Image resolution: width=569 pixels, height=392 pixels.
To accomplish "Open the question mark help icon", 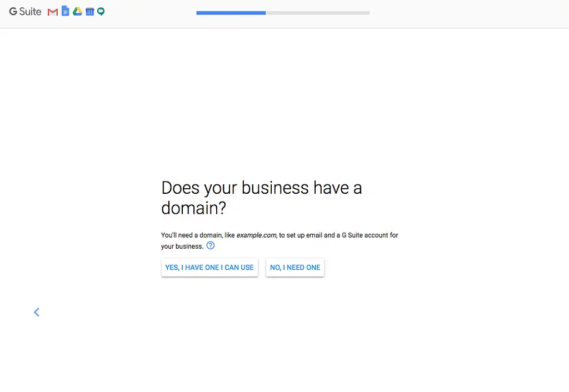I will [x=211, y=245].
